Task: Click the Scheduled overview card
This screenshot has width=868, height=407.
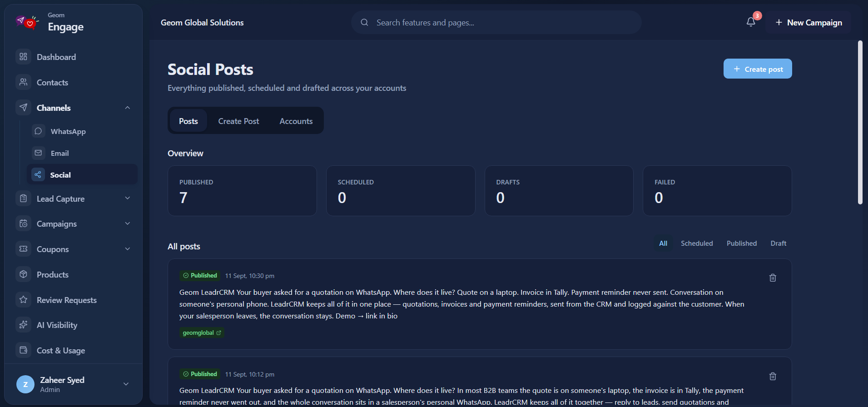Action: click(401, 191)
